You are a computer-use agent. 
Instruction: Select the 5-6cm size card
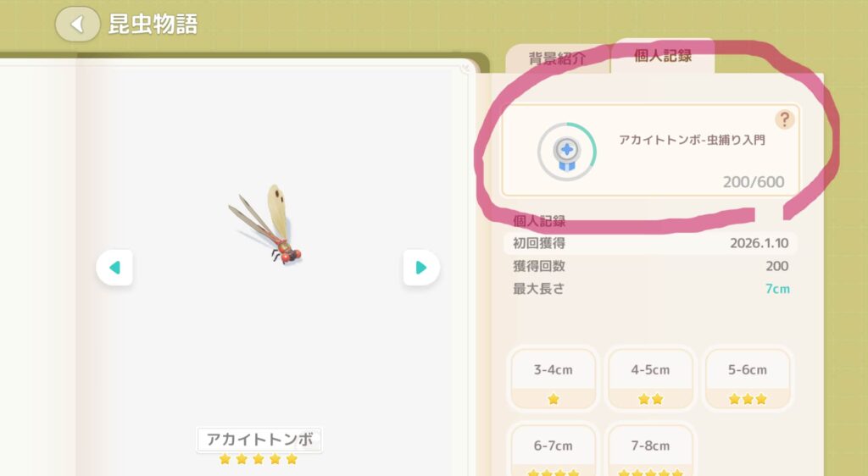748,379
